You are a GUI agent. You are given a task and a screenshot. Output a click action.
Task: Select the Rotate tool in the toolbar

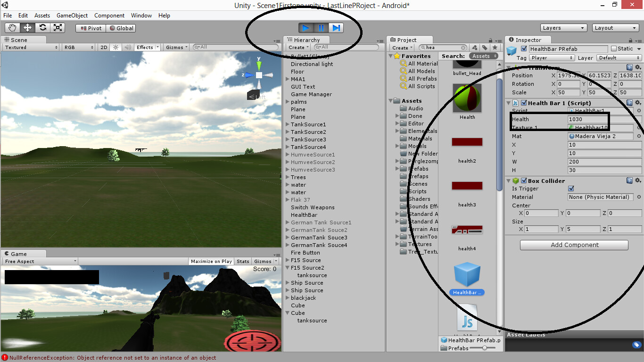43,27
